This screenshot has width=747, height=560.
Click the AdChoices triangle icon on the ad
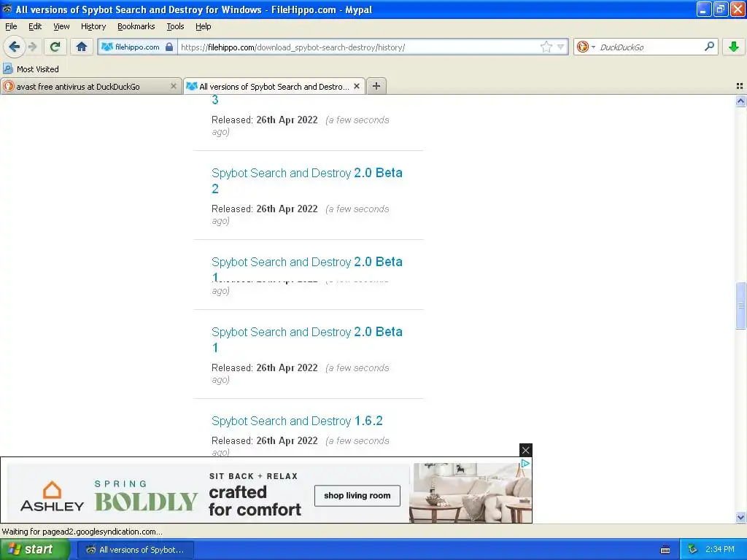click(x=525, y=463)
